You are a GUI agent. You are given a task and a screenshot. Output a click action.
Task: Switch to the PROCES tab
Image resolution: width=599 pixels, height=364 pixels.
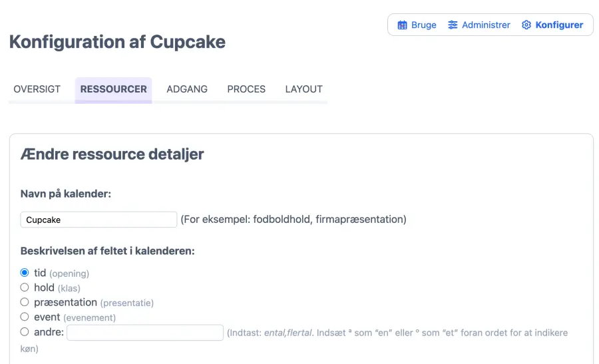[246, 89]
